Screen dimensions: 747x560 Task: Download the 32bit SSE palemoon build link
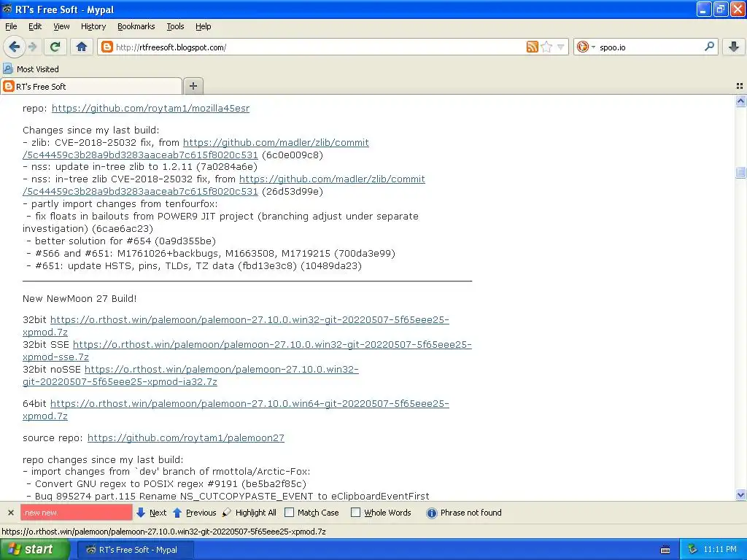[272, 344]
